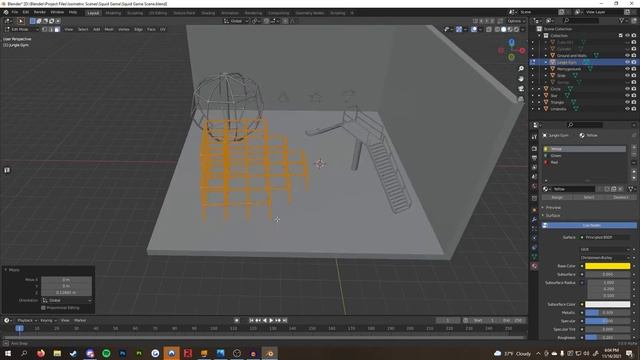Open the Principled BSDF surface selector
The image size is (640, 360).
pos(605,237)
